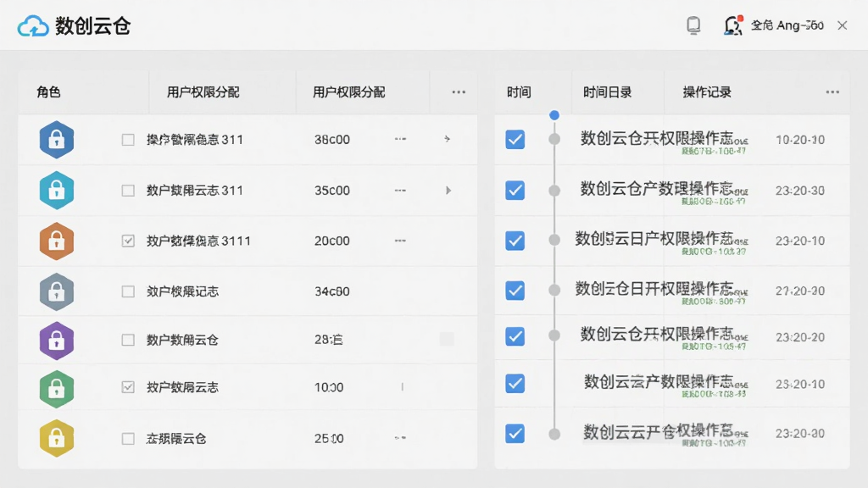The image size is (868, 488).
Task: Click the gray timeline dot of the 10-20-10 entry
Action: tap(554, 139)
